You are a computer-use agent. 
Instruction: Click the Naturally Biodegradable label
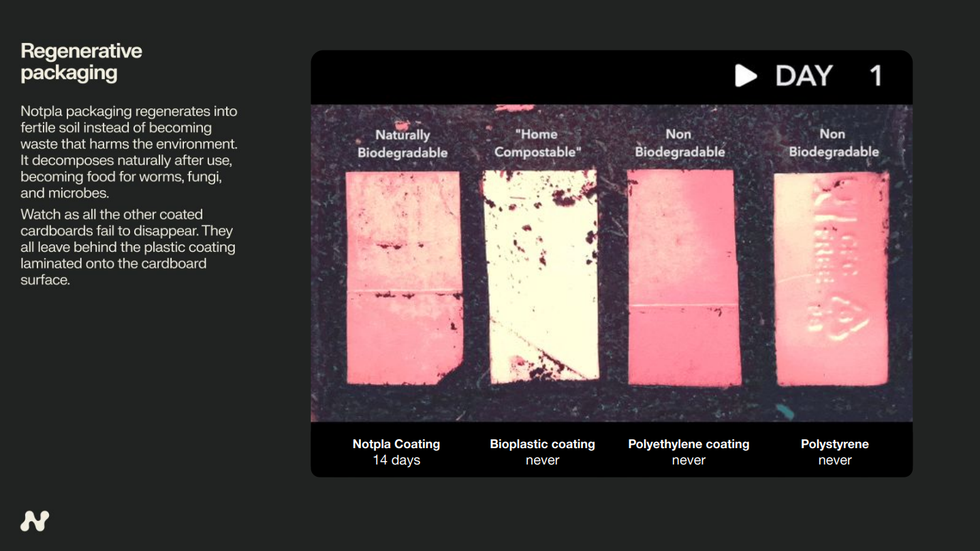pos(402,144)
